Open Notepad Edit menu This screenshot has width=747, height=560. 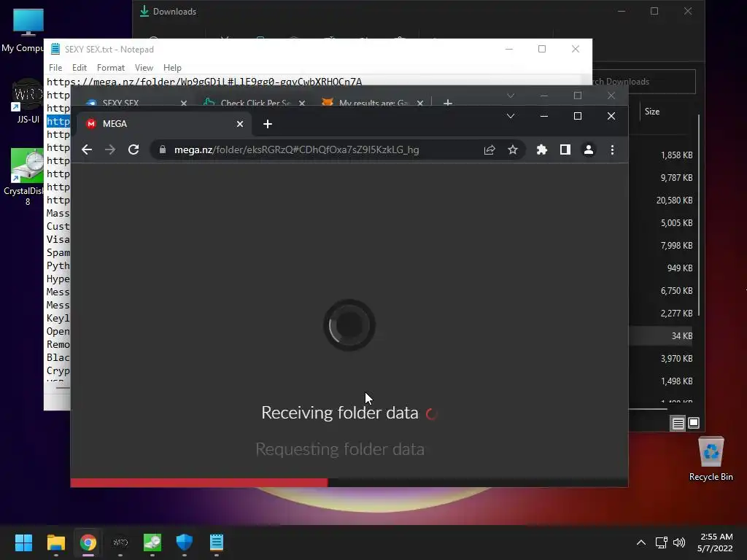tap(79, 68)
